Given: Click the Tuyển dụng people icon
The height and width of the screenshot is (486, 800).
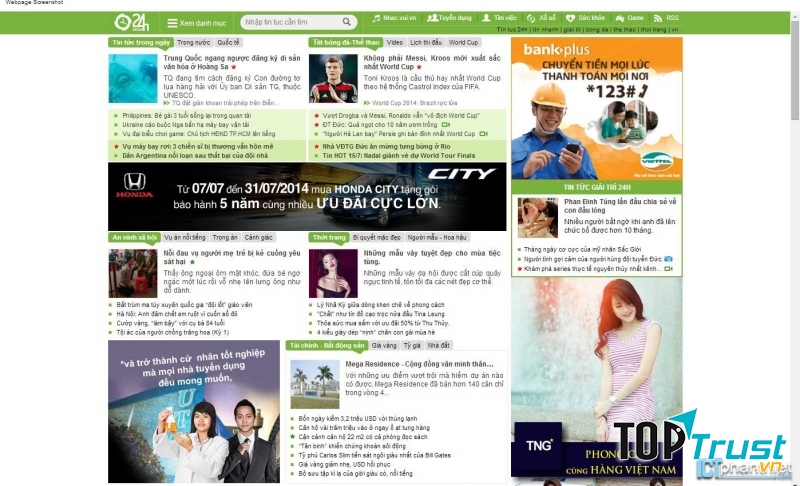Looking at the screenshot, I should pyautogui.click(x=432, y=18).
